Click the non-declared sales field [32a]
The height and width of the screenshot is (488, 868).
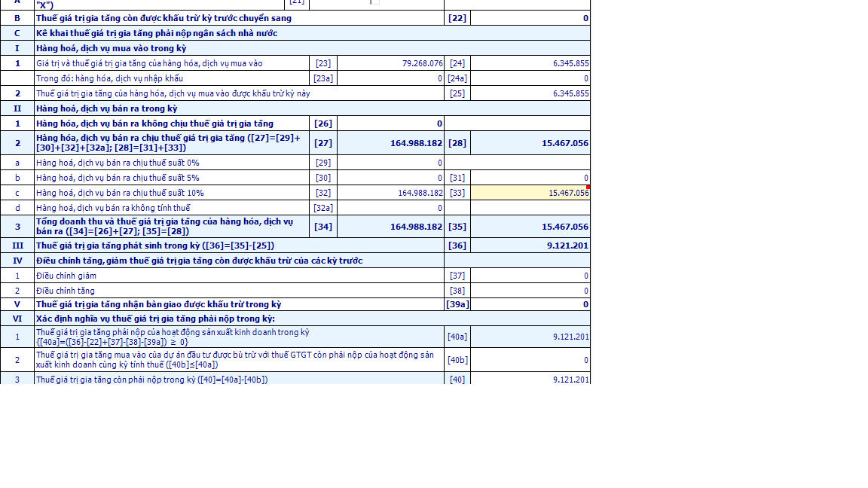[x=390, y=208]
